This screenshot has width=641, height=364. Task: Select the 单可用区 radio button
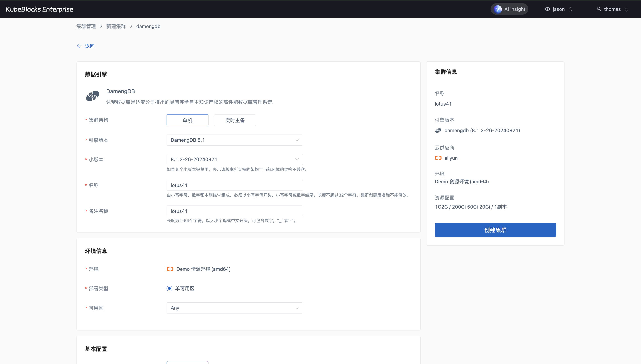coord(169,288)
